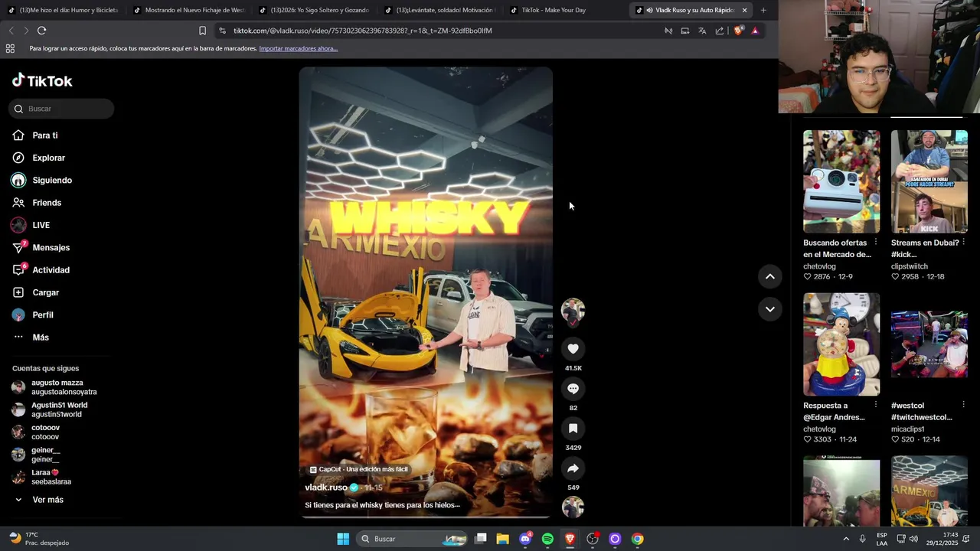This screenshot has width=980, height=551.
Task: Open Buscando ofertas Polaroid camera thumbnail
Action: 841,181
